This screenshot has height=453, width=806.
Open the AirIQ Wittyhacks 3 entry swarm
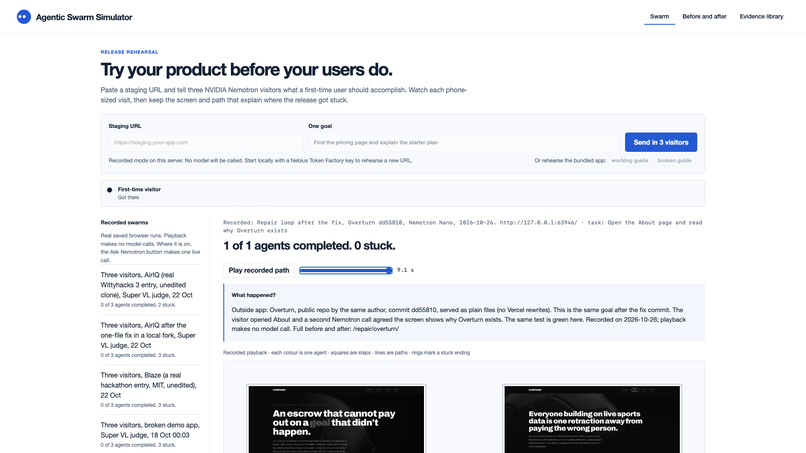[150, 289]
